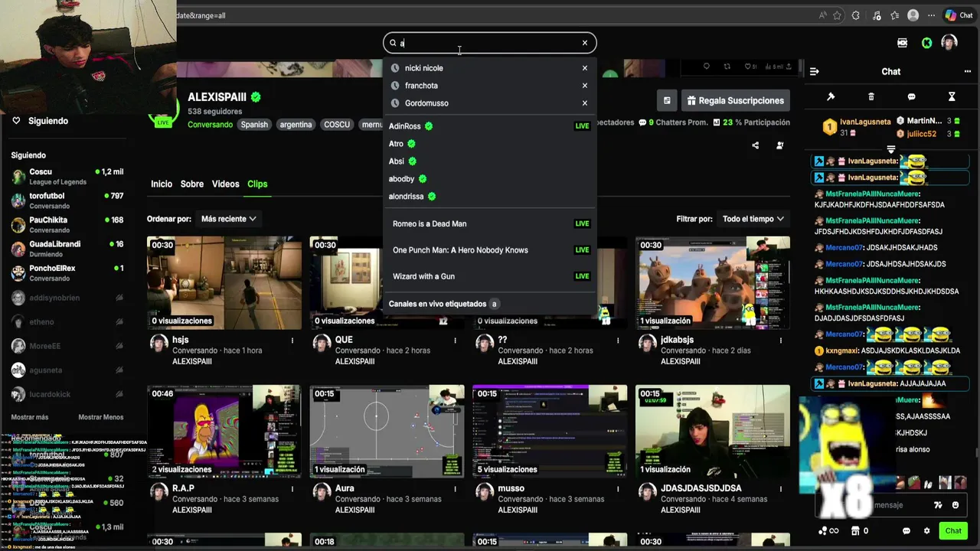Screen dimensions: 980x551
Task: Click the speech bubble icon in chat toolbar
Action: pyautogui.click(x=911, y=96)
